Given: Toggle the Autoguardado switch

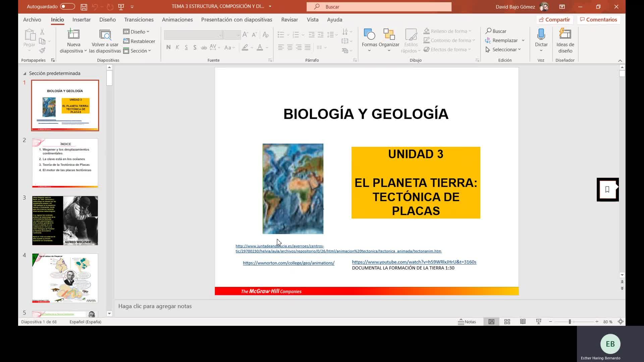Looking at the screenshot, I should [x=67, y=7].
